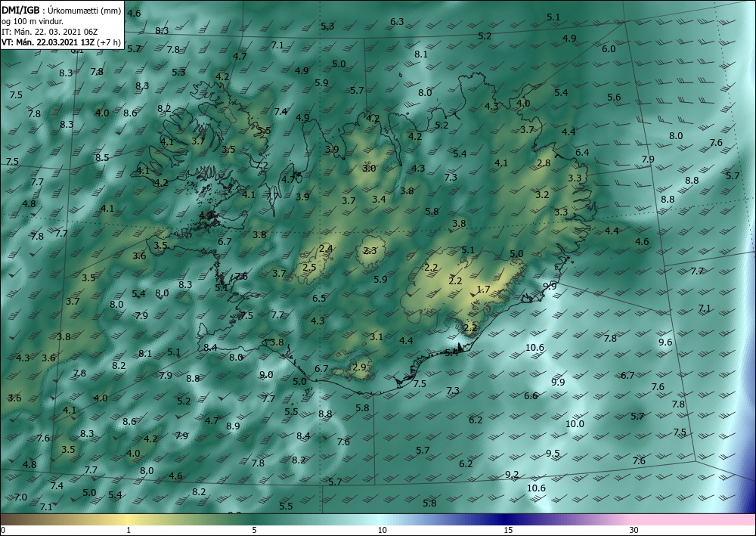Click the 5.6 value label
This screenshot has width=756, height=536.
pyautogui.click(x=614, y=98)
